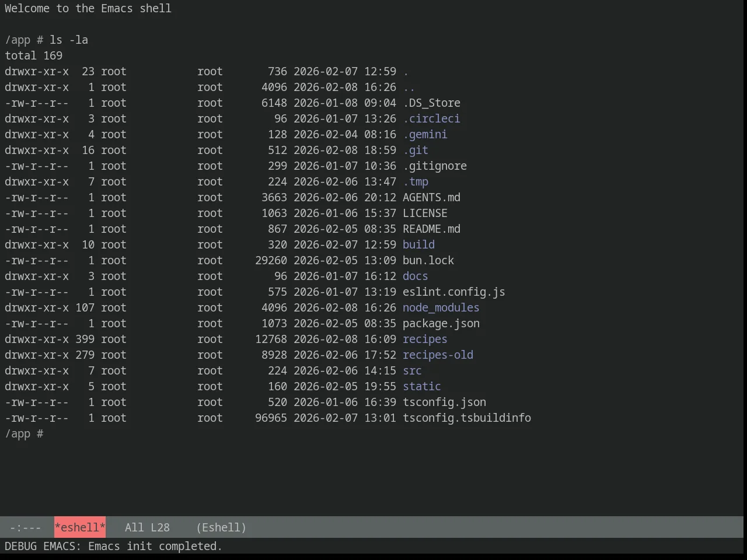Click the date 2026-02-06 20:12 of AGENTS.md
Image resolution: width=747 pixels, height=560 pixels.
click(345, 197)
